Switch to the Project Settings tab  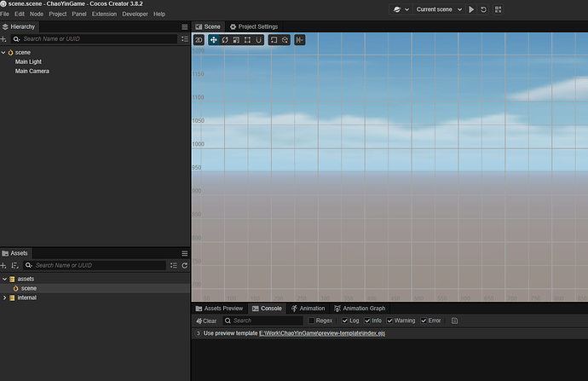[x=254, y=26]
